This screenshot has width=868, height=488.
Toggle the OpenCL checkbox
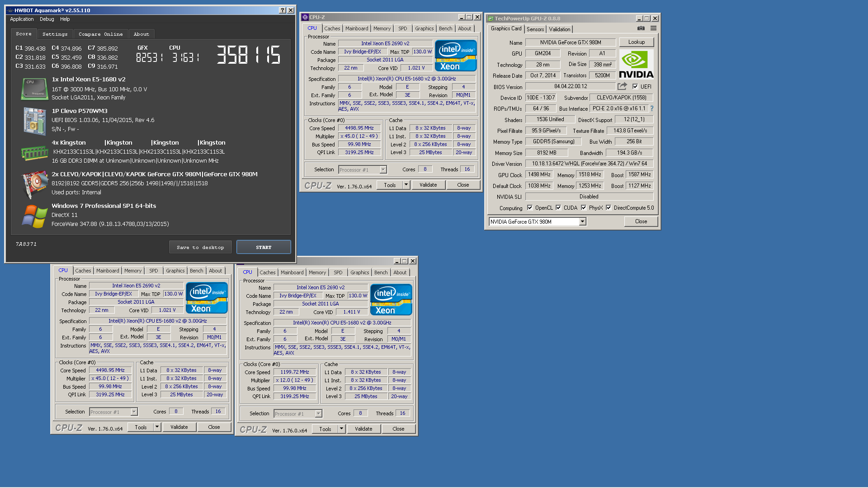click(530, 208)
